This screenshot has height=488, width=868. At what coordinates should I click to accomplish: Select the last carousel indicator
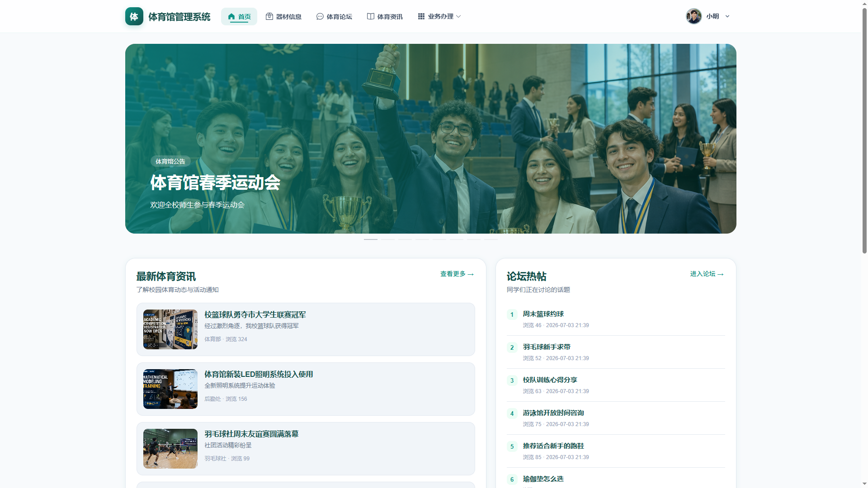click(491, 239)
